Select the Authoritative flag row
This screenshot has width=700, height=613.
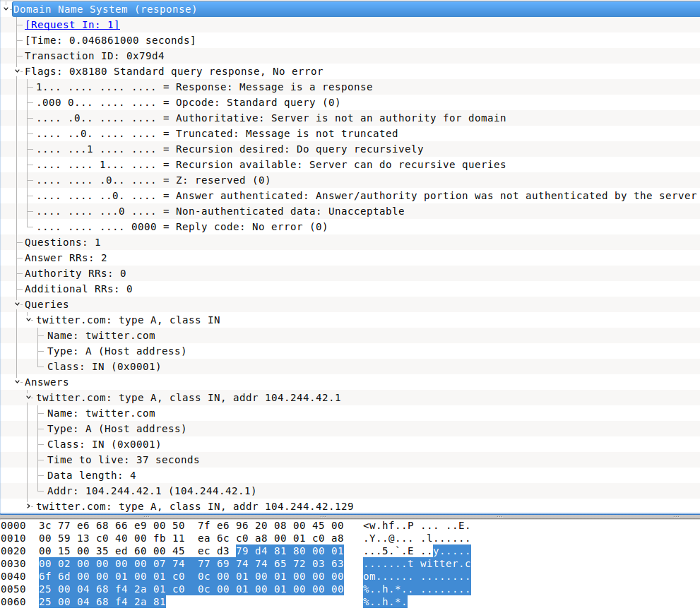click(x=271, y=118)
